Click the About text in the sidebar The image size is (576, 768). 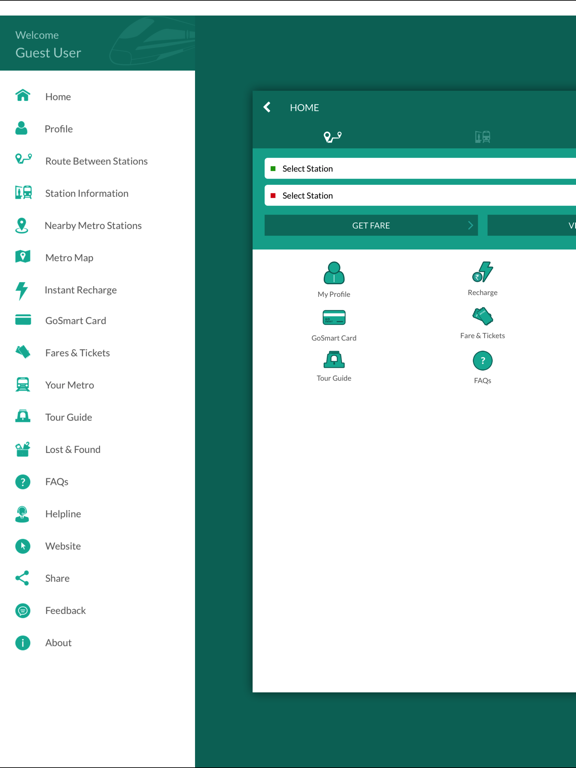(58, 643)
